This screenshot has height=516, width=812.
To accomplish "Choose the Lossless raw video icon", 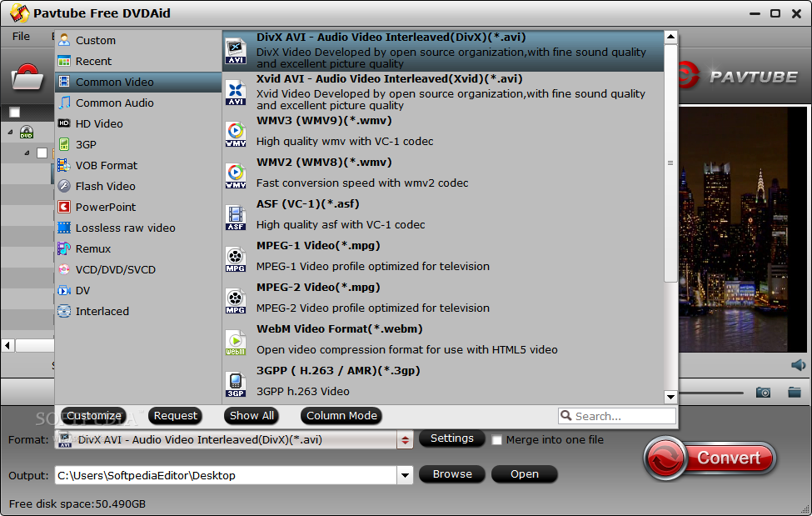I will (64, 228).
